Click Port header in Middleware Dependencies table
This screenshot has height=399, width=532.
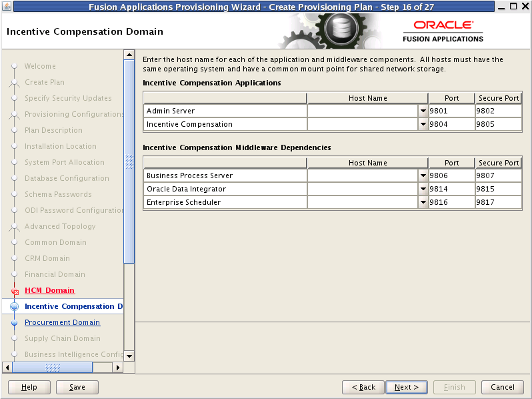451,163
